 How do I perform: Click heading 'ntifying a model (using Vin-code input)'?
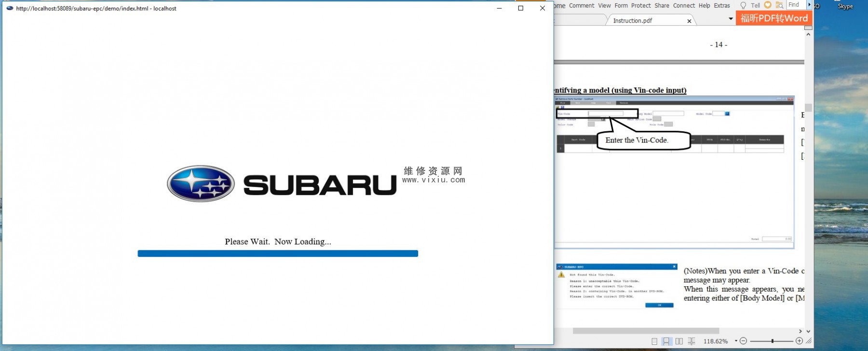click(620, 90)
